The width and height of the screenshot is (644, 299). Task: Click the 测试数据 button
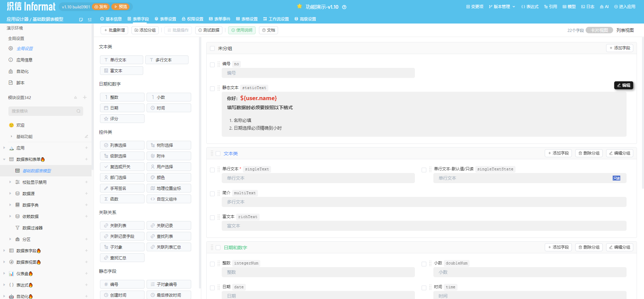pyautogui.click(x=209, y=30)
